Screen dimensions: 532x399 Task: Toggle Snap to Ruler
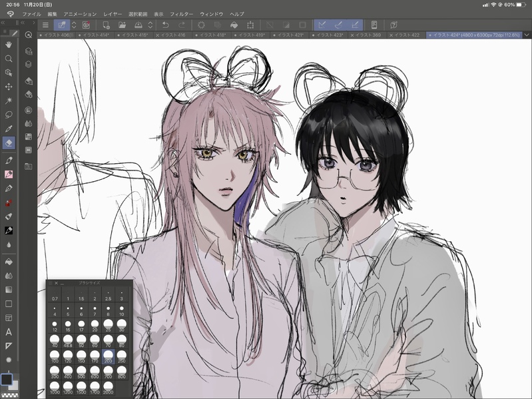click(322, 25)
